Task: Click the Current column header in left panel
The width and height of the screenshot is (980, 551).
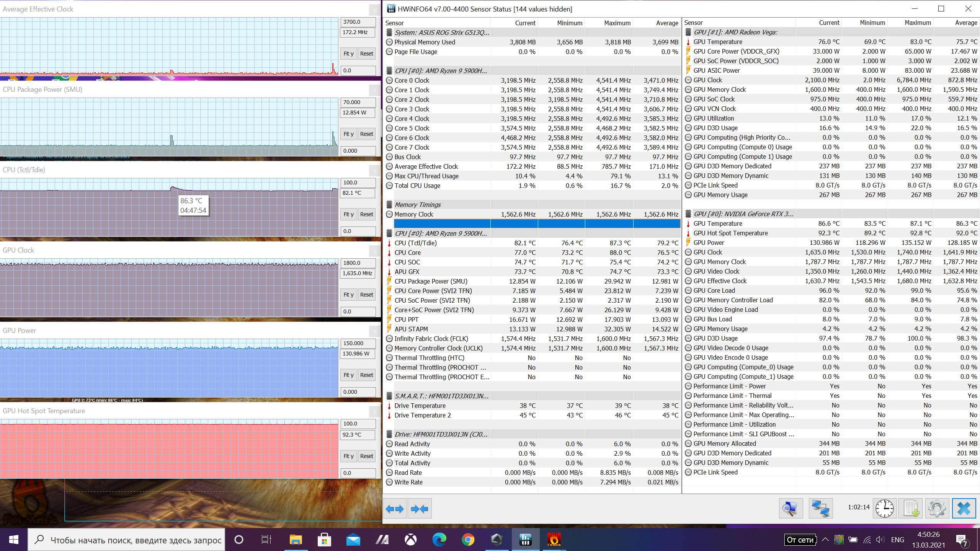Action: (x=514, y=23)
